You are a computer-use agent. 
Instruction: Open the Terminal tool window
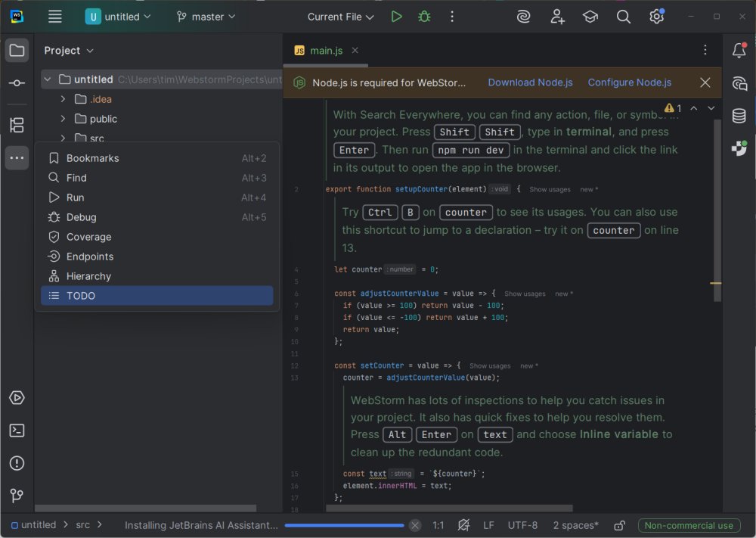17,431
